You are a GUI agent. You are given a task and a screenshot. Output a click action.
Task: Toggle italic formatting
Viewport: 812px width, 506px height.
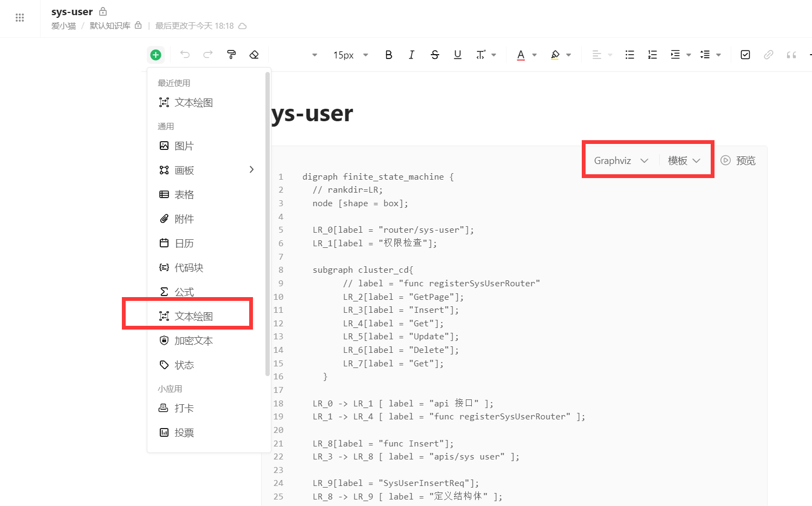click(412, 55)
